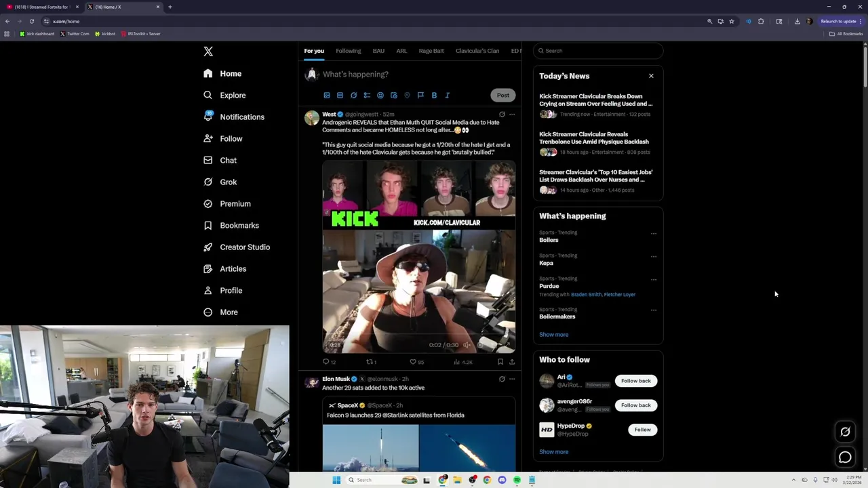Open news about Clavicular crying on stream
Image resolution: width=868 pixels, height=488 pixels.
coord(596,100)
